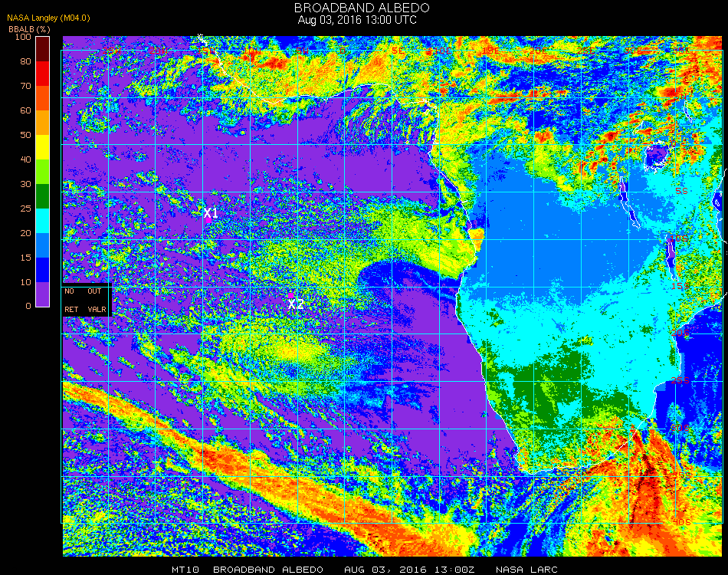The height and width of the screenshot is (575, 728).
Task: Click the colorbar value 30
Action: point(25,185)
